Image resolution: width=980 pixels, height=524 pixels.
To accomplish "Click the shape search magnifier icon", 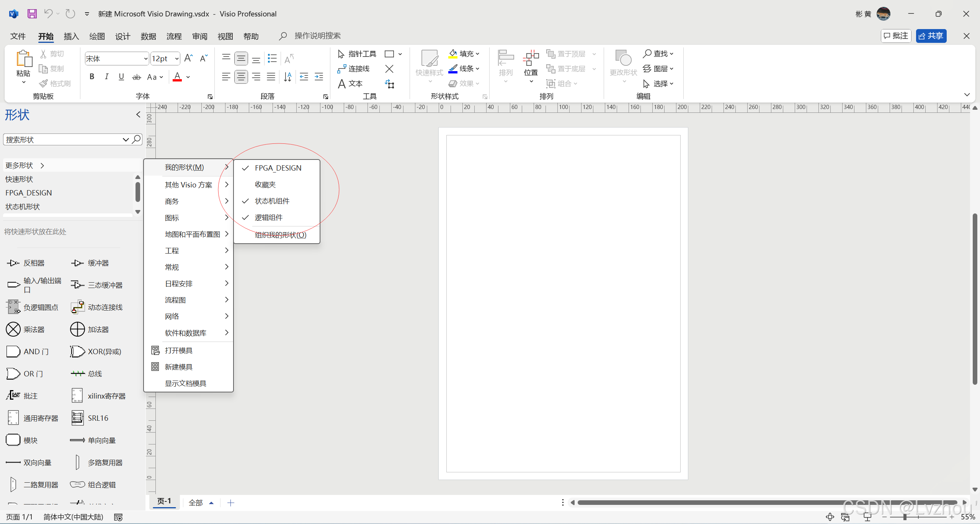I will click(136, 139).
